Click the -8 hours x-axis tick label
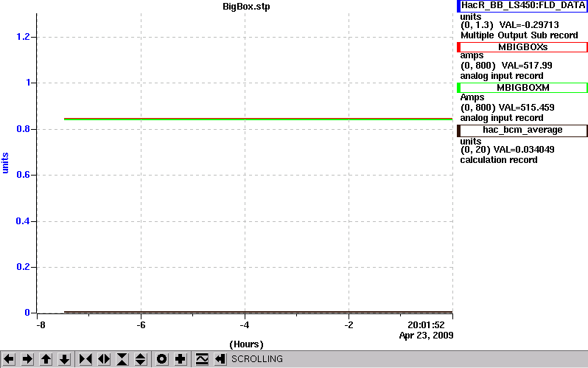This screenshot has height=368, width=588. tap(41, 324)
